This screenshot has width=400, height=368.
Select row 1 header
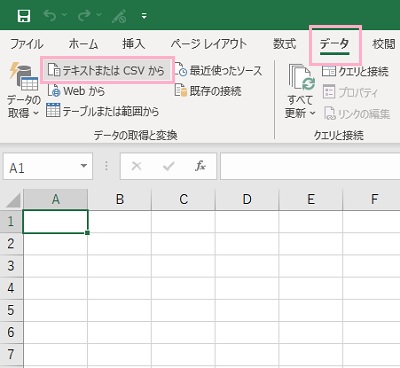coord(11,221)
